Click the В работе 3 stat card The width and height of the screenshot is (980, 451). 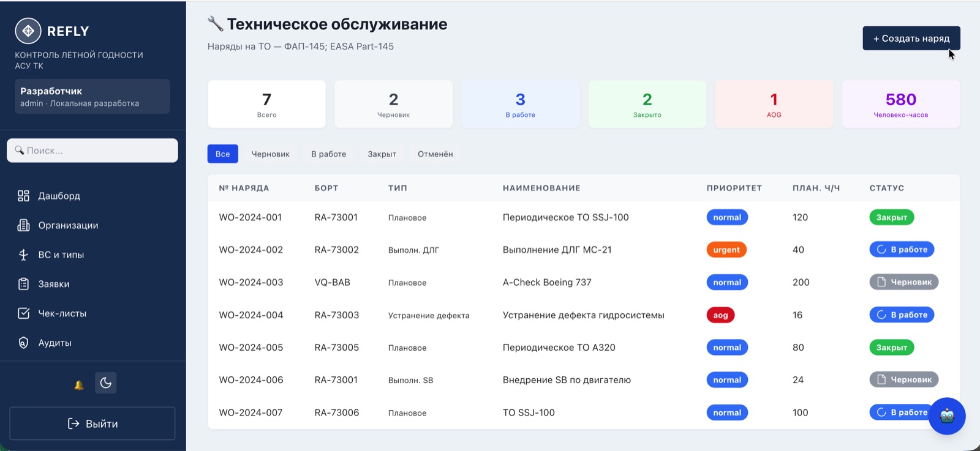point(521,104)
